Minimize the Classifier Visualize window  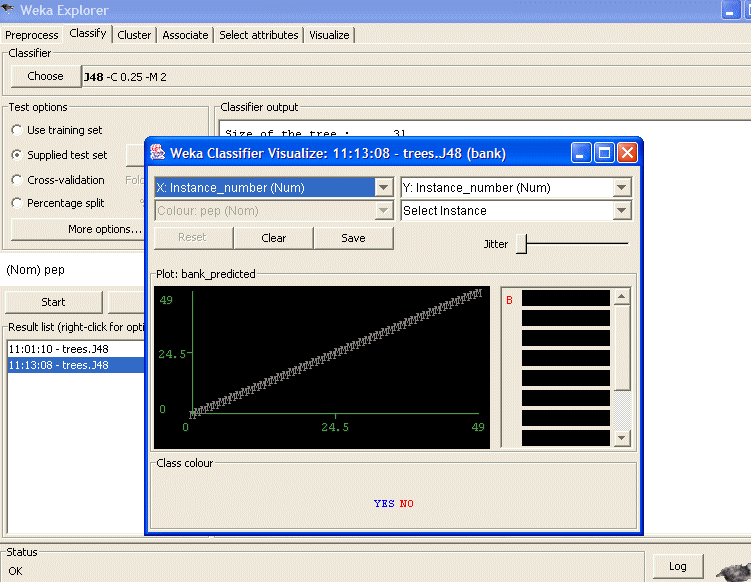[582, 153]
